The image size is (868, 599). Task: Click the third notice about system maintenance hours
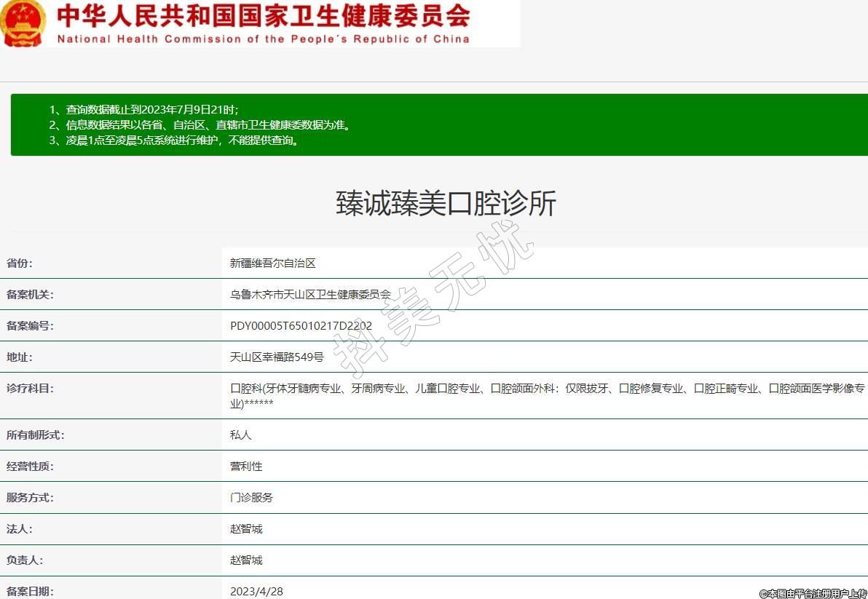click(173, 140)
